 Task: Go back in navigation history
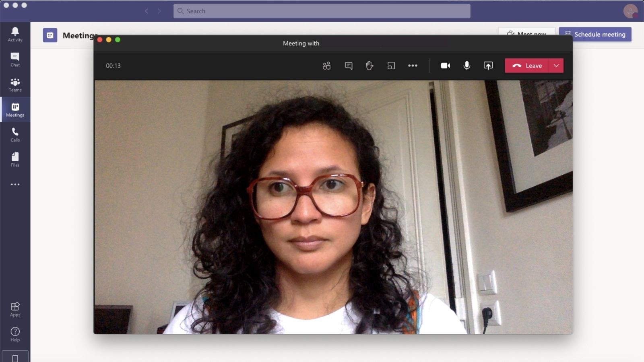click(x=147, y=11)
